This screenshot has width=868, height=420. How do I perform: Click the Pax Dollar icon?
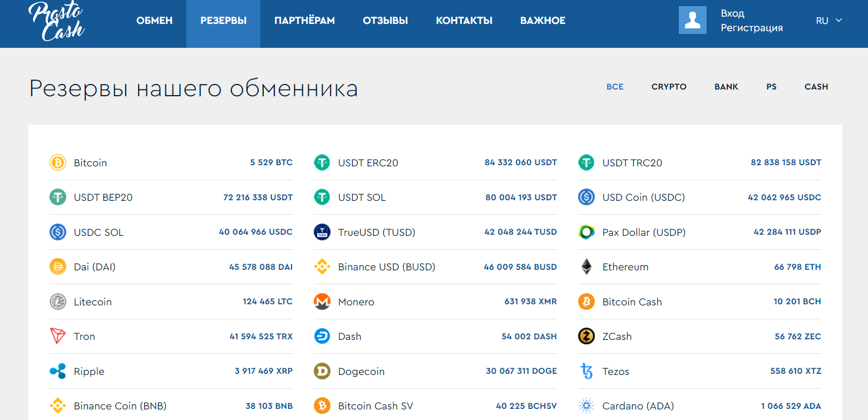[586, 232]
